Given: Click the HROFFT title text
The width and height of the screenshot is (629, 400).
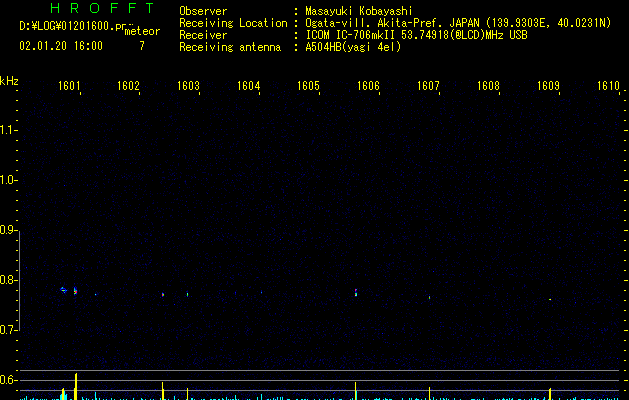Looking at the screenshot, I should pos(102,8).
